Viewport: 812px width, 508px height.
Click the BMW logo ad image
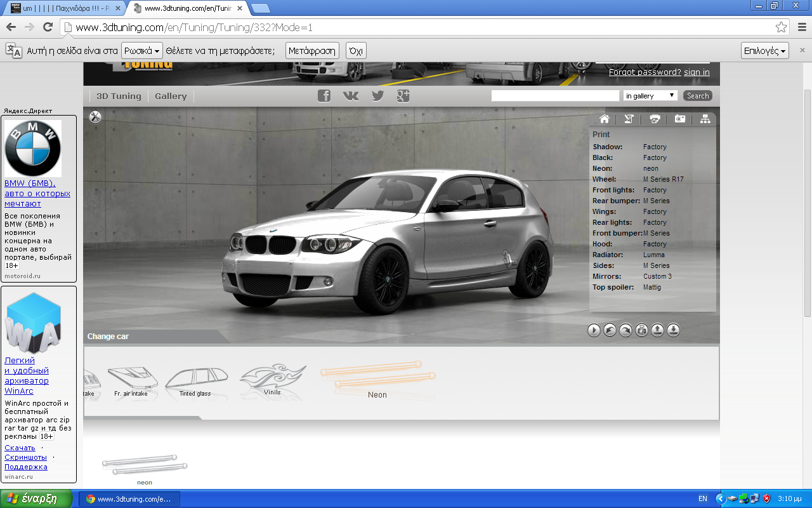pyautogui.click(x=33, y=149)
